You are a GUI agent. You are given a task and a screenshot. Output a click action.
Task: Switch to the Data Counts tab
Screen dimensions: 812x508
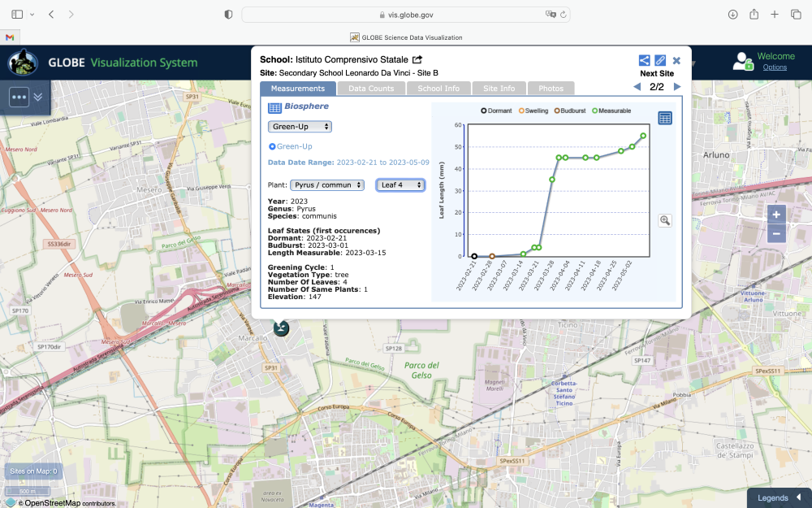coord(370,89)
